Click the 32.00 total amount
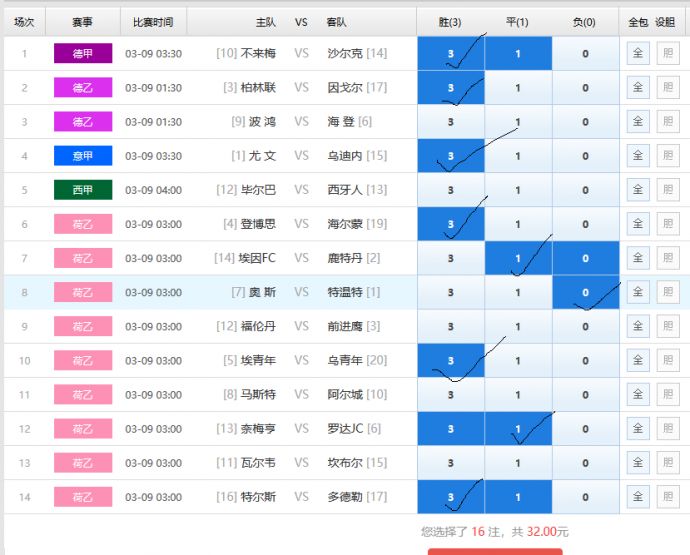The image size is (690, 555). pos(542,532)
